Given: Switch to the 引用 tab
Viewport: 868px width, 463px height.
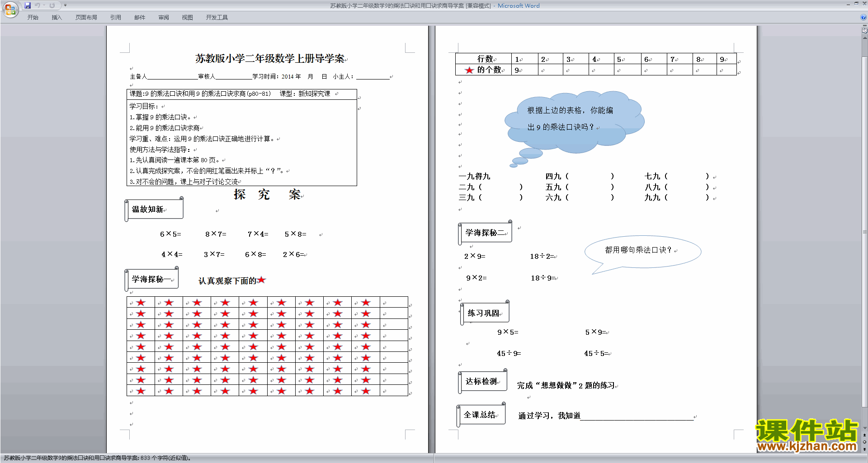Looking at the screenshot, I should pyautogui.click(x=116, y=18).
